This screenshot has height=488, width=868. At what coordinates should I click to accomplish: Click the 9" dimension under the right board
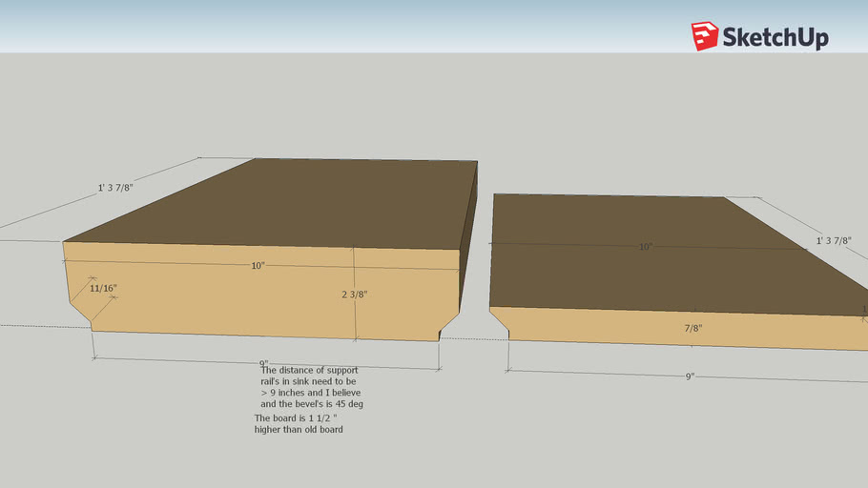(x=691, y=376)
